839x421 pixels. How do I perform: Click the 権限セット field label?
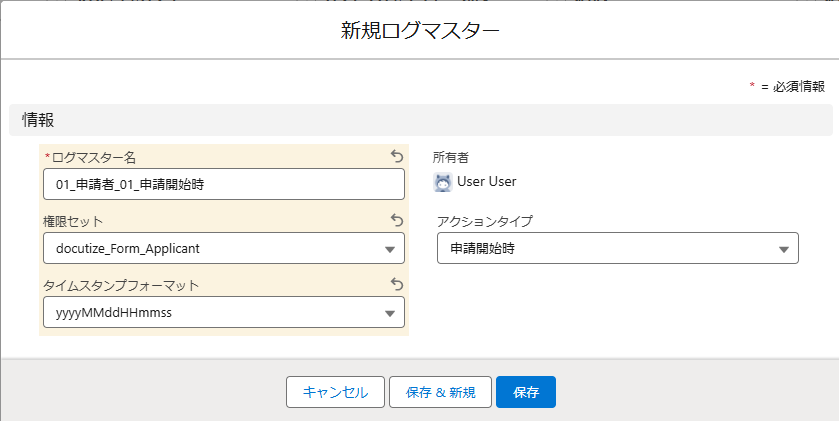[73, 221]
